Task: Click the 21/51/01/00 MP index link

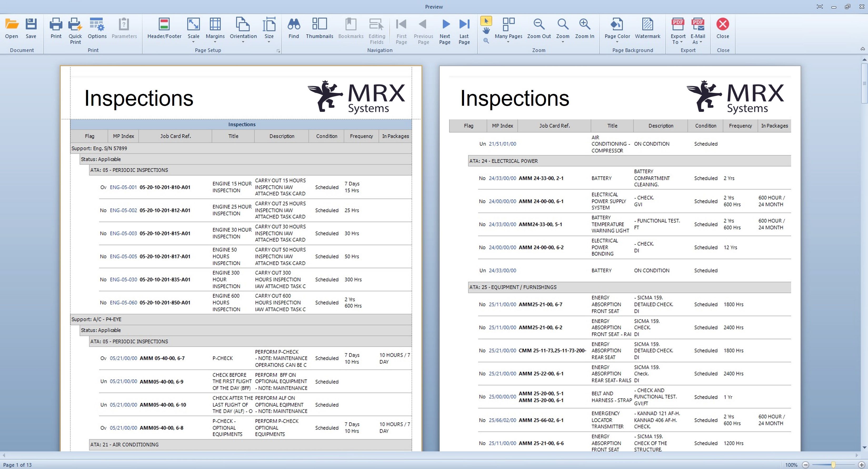Action: pyautogui.click(x=502, y=144)
